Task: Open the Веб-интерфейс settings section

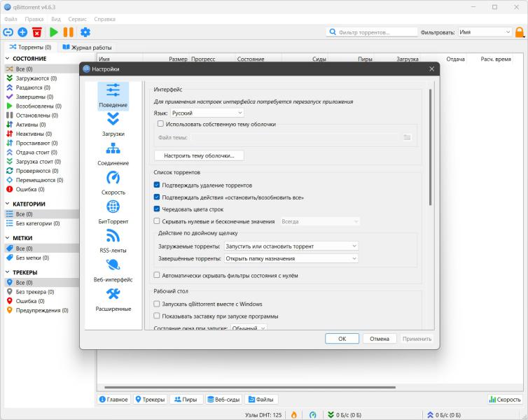Action: coord(113,271)
